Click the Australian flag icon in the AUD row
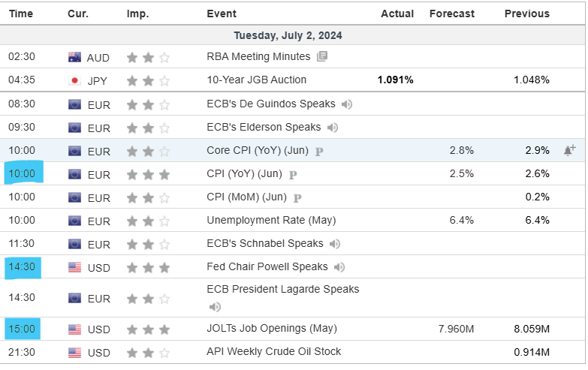 pos(74,57)
